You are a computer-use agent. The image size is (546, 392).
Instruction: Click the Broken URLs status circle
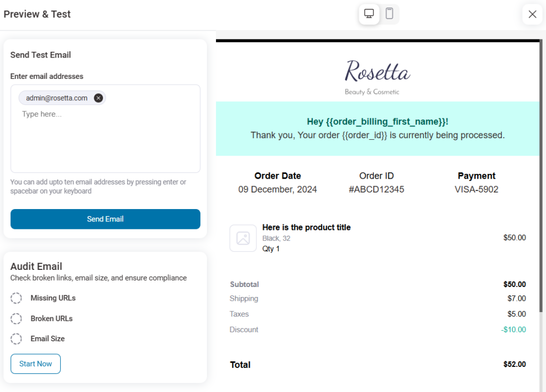[x=17, y=318]
